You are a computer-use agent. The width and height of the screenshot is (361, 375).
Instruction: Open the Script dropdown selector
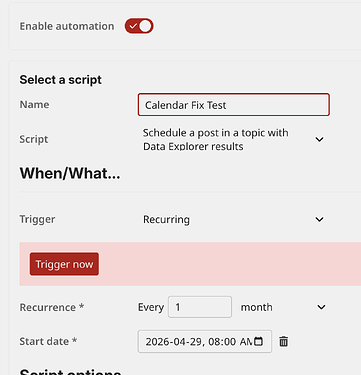[234, 139]
